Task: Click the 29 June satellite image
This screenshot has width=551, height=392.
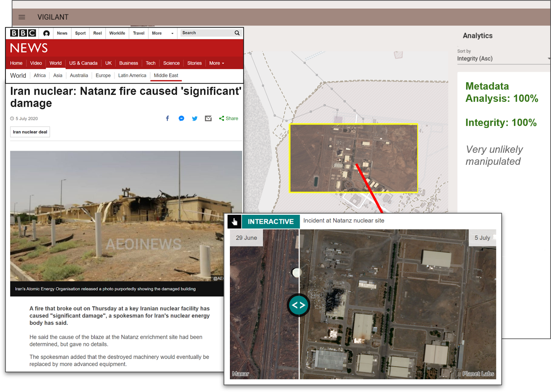Action: click(264, 305)
